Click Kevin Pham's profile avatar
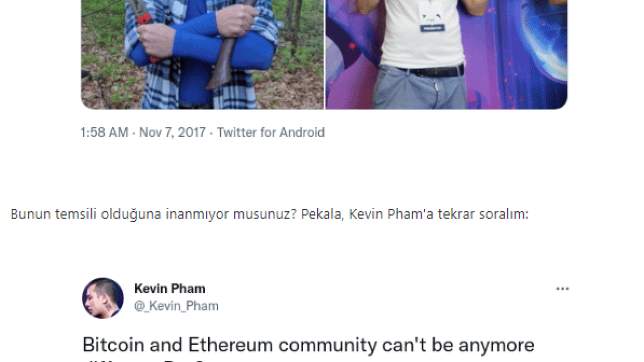The image size is (644, 362). (103, 298)
